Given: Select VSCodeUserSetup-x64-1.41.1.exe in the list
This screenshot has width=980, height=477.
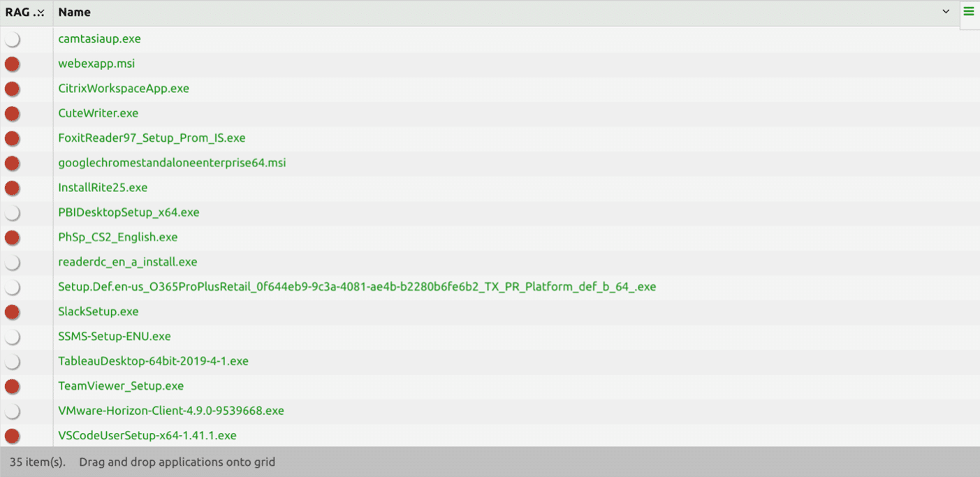Looking at the screenshot, I should (147, 436).
